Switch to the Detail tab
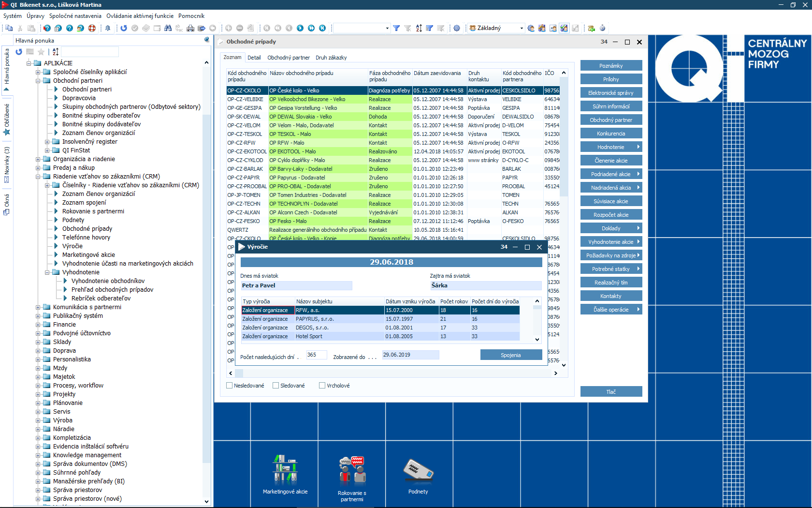Screen dimensions: 812x508 254,58
